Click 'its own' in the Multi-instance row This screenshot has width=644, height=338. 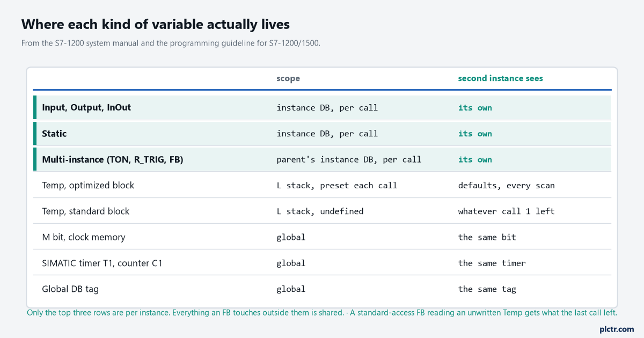pos(475,159)
